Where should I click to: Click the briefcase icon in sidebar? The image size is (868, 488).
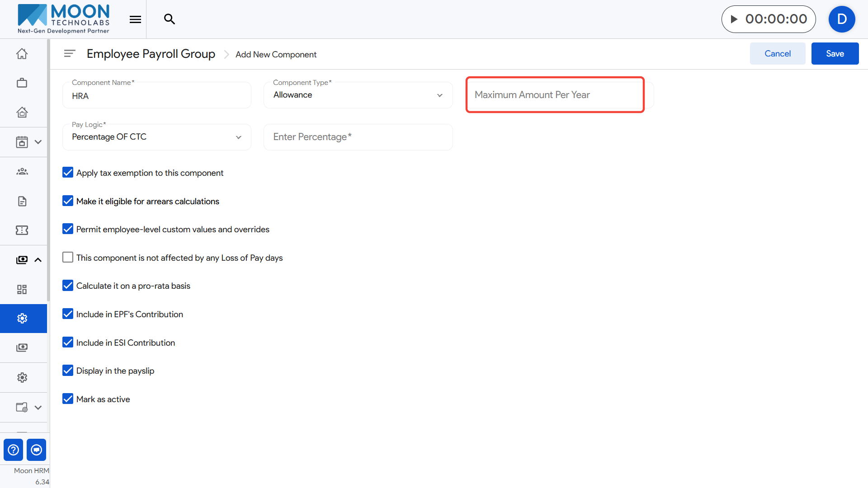(22, 83)
